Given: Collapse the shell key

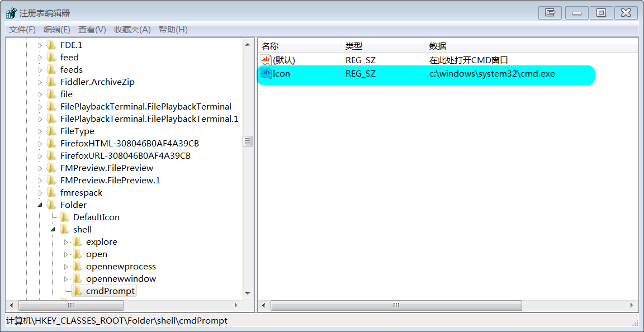Looking at the screenshot, I should click(53, 230).
